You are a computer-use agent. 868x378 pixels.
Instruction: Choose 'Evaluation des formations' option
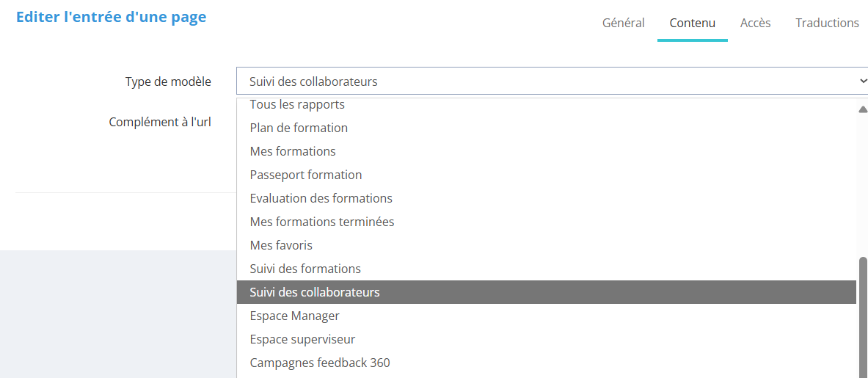point(321,198)
